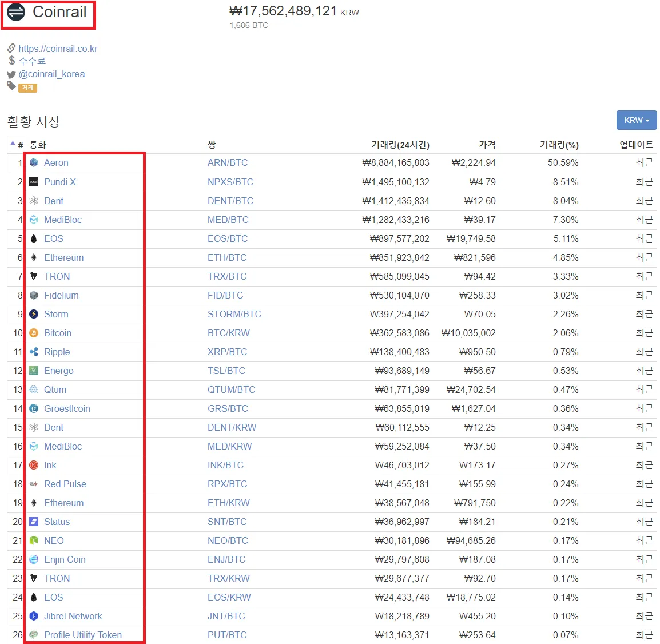Viewport: 660px width, 644px height.
Task: Open the EOS/KRW pair link
Action: click(x=229, y=597)
